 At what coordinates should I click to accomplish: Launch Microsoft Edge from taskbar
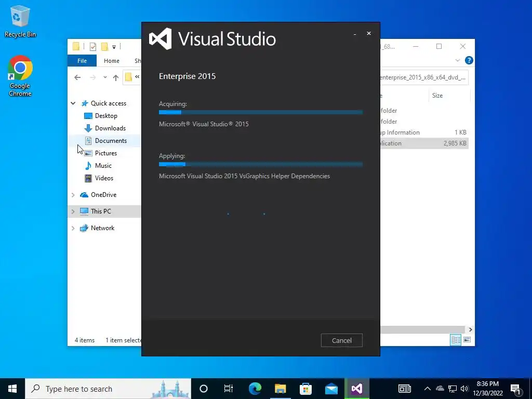(x=255, y=389)
